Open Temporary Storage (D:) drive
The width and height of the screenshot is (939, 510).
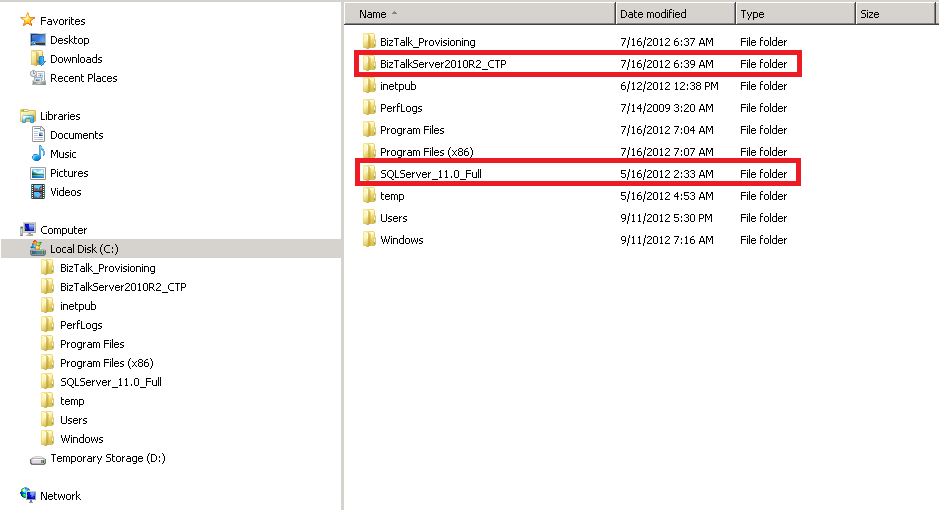point(108,458)
